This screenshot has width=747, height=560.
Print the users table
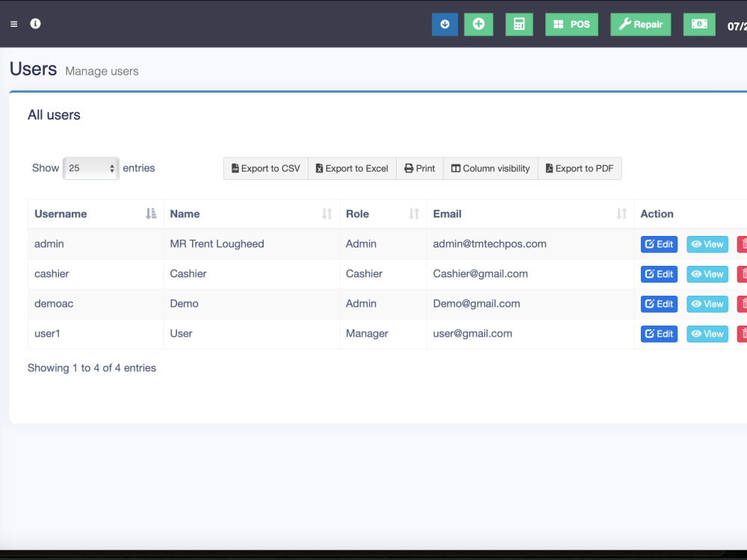(x=420, y=169)
